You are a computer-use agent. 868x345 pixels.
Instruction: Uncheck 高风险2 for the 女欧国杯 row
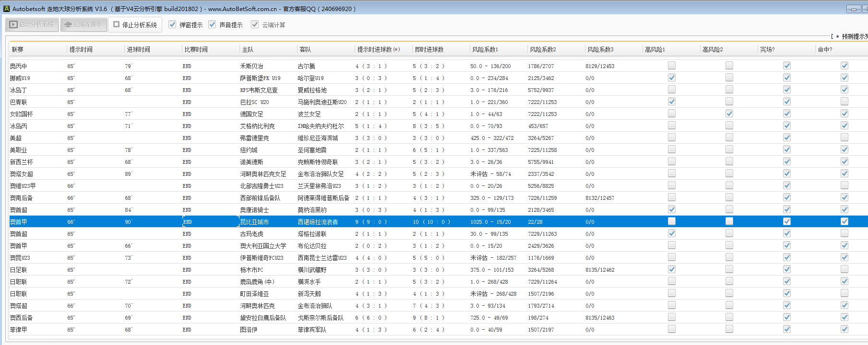click(x=729, y=114)
